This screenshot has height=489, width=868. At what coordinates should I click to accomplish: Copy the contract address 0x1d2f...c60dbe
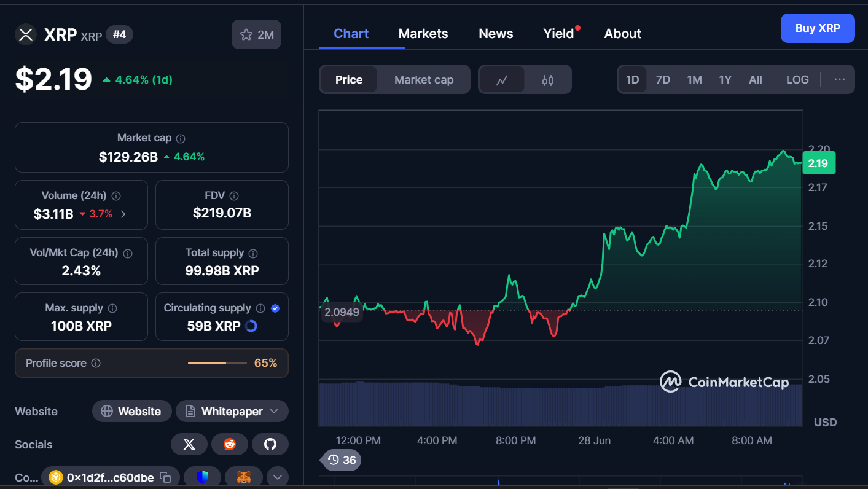[x=165, y=477]
